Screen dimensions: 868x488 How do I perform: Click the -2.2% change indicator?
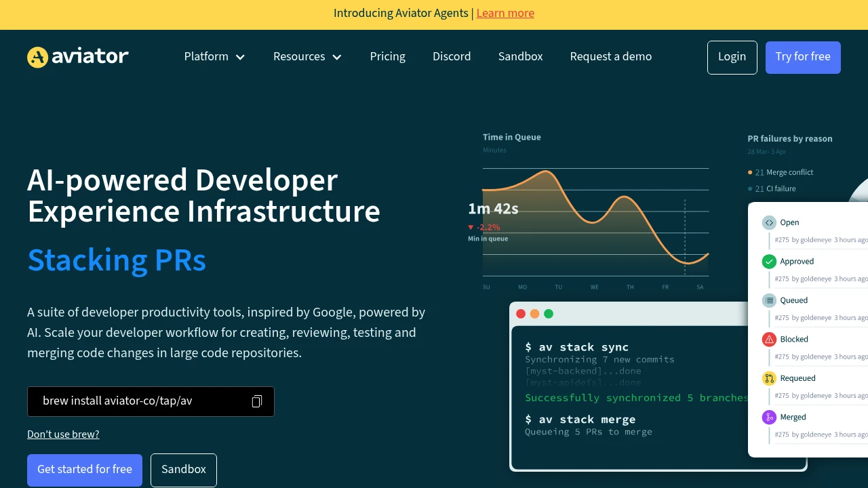484,227
